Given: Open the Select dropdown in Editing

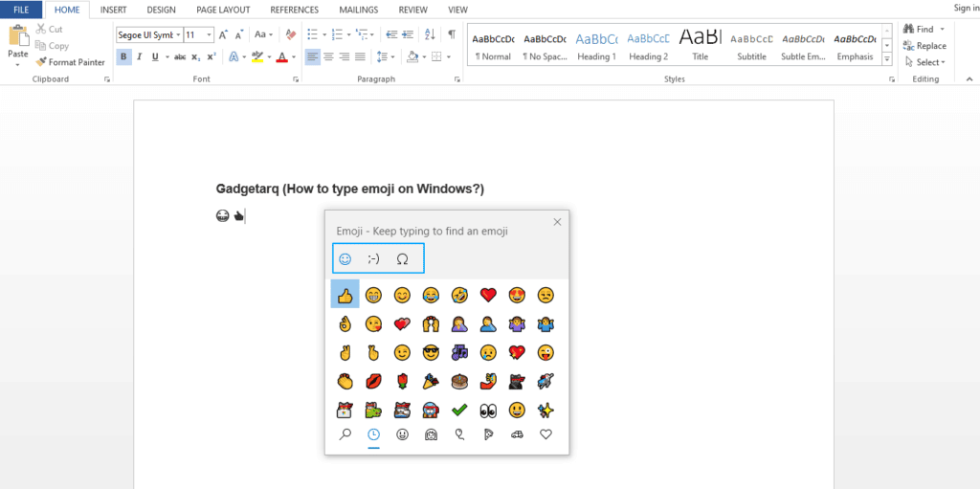Looking at the screenshot, I should tap(925, 62).
